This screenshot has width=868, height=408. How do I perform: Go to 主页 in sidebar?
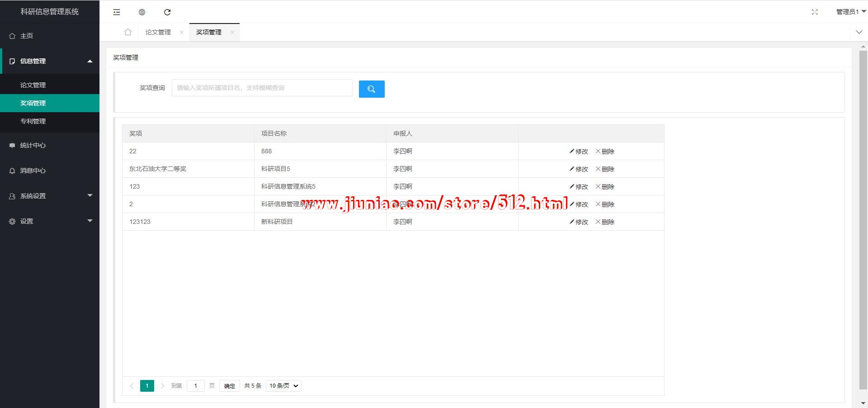click(50, 36)
